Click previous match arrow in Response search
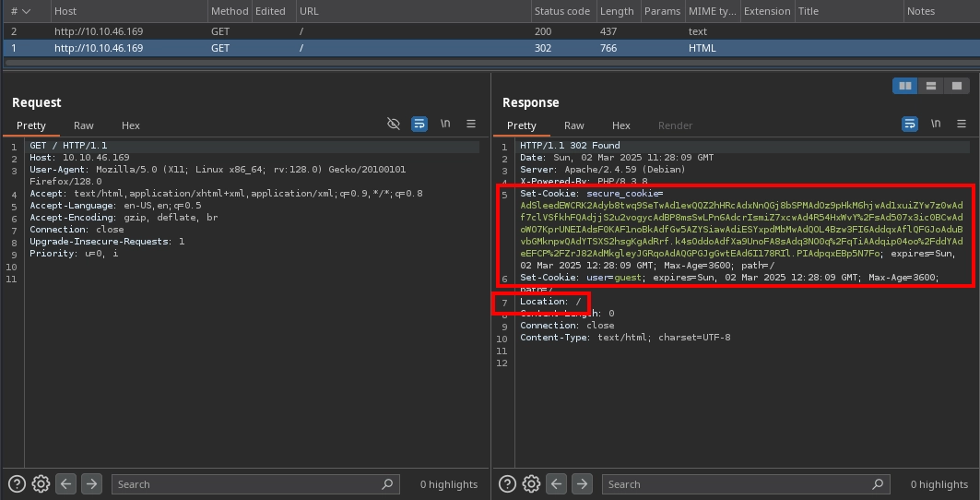Screen dimensions: 980x500 556,483
